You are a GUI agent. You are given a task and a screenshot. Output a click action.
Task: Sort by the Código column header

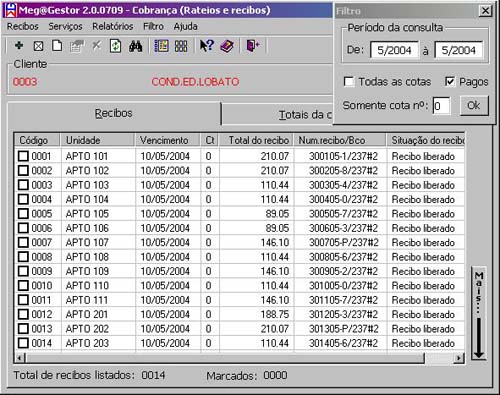(x=37, y=140)
